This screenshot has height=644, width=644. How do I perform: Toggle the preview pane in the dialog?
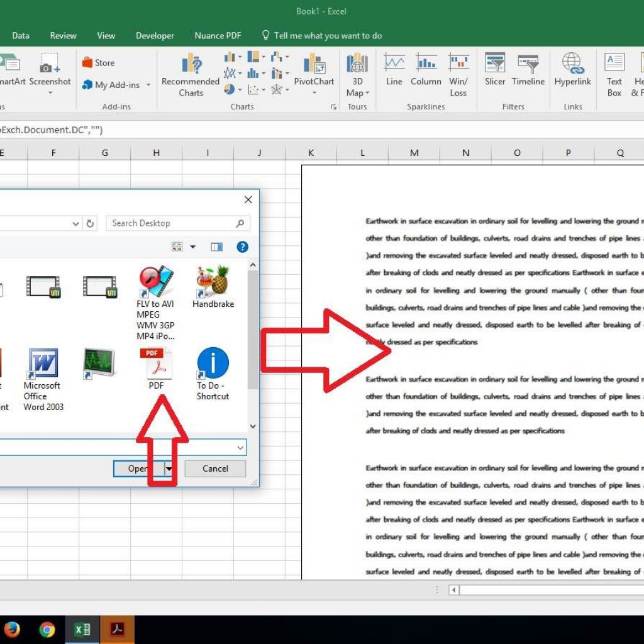(216, 247)
